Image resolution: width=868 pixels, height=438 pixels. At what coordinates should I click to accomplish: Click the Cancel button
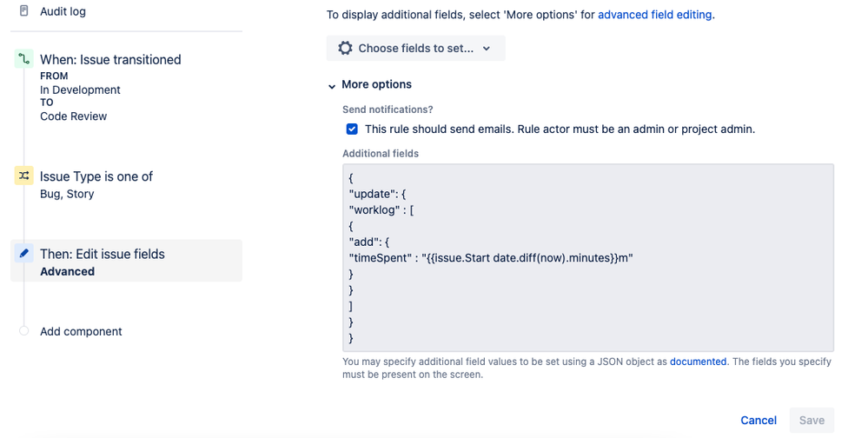758,420
